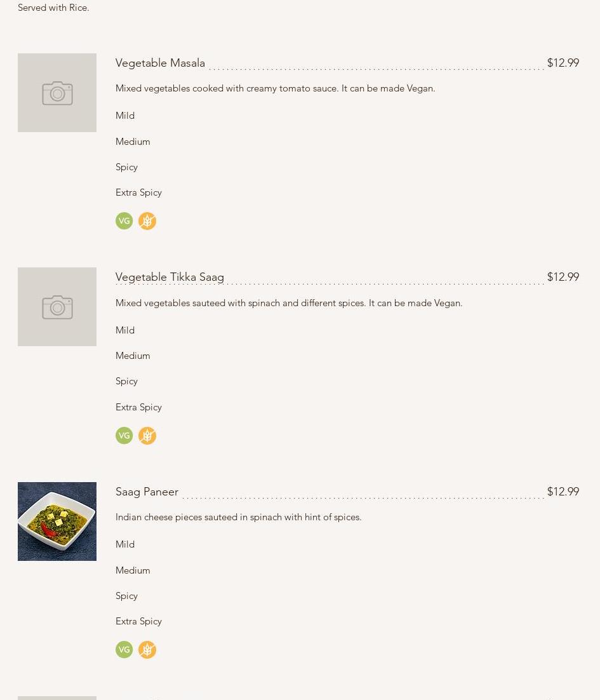Open the Vegetable Masala item title
Screen dimensions: 600x700
click(160, 63)
